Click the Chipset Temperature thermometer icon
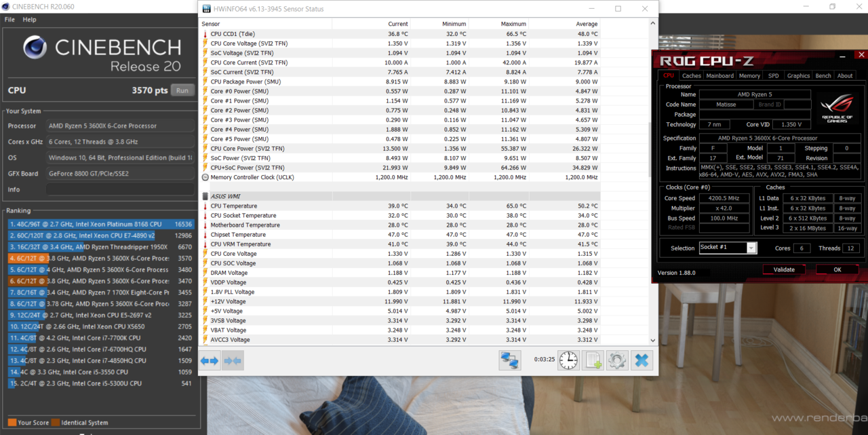Viewport: 868px width, 435px height. (205, 235)
